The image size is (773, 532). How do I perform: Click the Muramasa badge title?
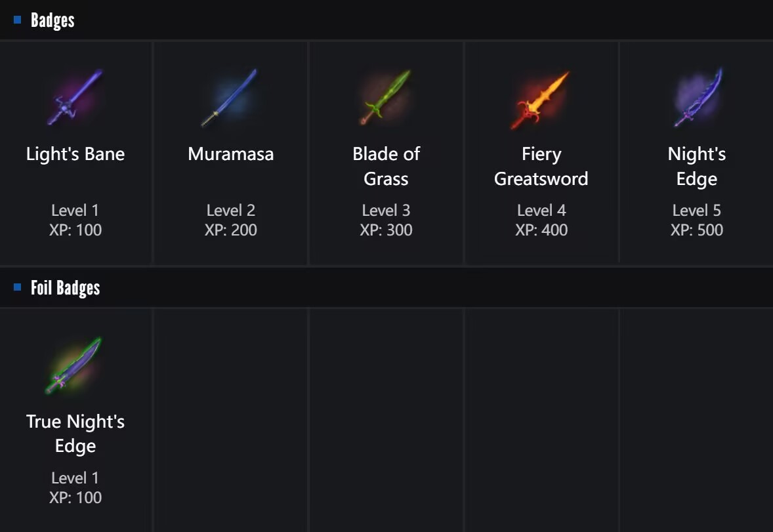230,154
